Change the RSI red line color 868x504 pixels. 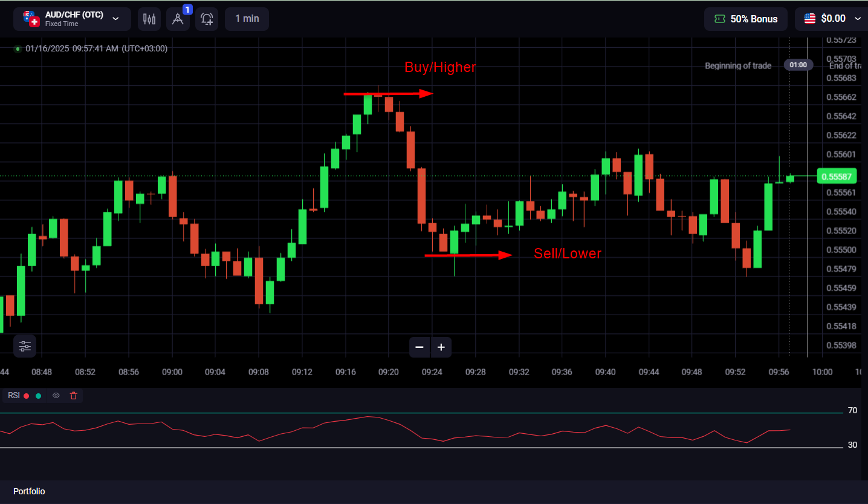pyautogui.click(x=27, y=396)
